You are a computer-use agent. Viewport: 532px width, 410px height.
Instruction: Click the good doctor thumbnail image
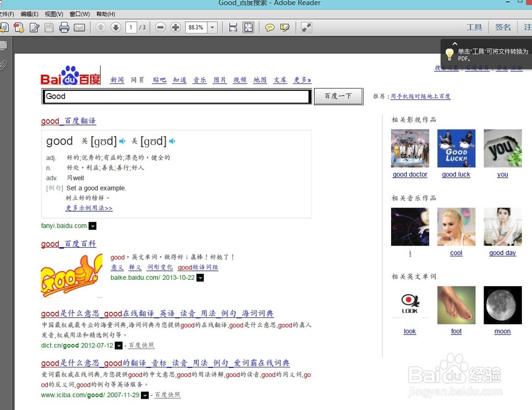(x=410, y=148)
